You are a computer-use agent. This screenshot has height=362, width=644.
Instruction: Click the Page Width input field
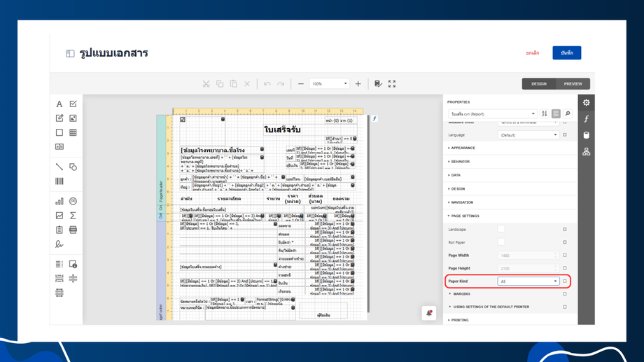(x=526, y=256)
